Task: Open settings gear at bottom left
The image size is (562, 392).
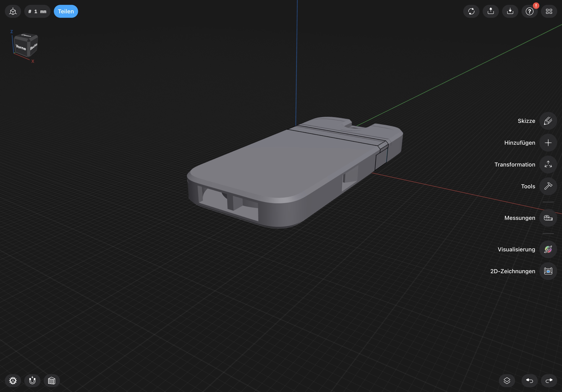Action: (x=13, y=380)
